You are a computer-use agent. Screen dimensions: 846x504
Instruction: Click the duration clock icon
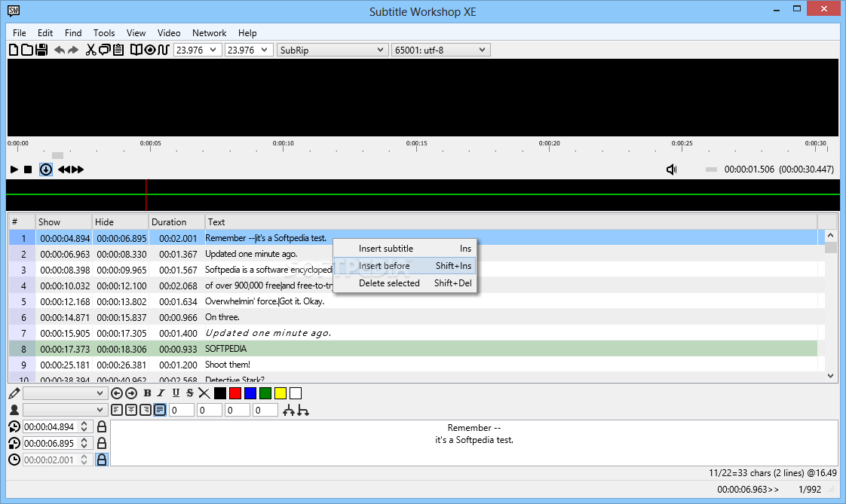pos(14,460)
